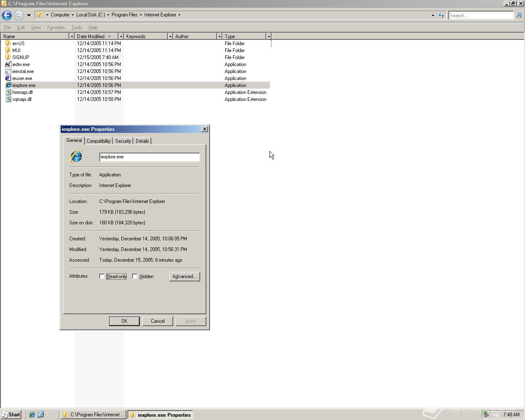Click the Show Desktop Quick Launch icon
The height and width of the screenshot is (420, 525).
pos(50,415)
